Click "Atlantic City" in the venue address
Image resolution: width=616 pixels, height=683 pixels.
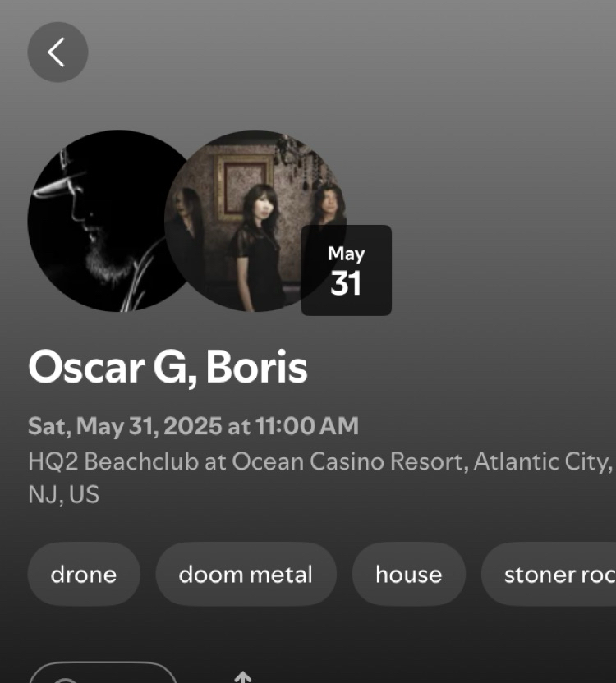coord(542,461)
